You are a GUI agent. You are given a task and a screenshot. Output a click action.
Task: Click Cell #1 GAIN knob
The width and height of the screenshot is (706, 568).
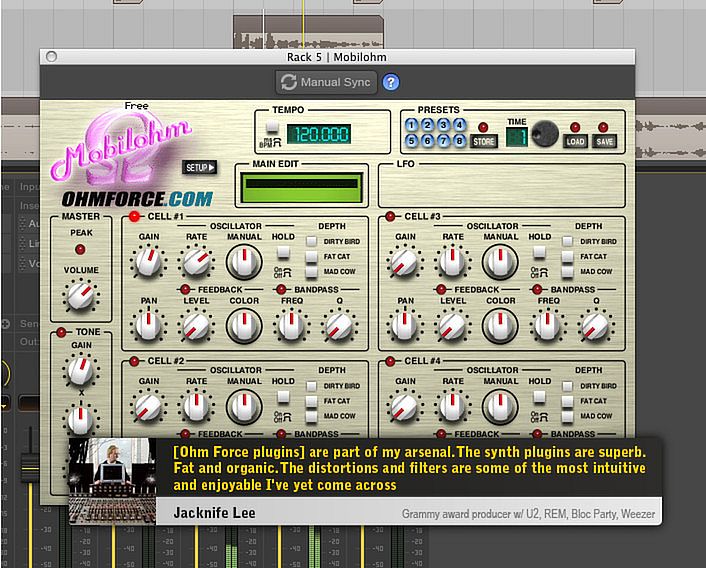click(x=149, y=262)
